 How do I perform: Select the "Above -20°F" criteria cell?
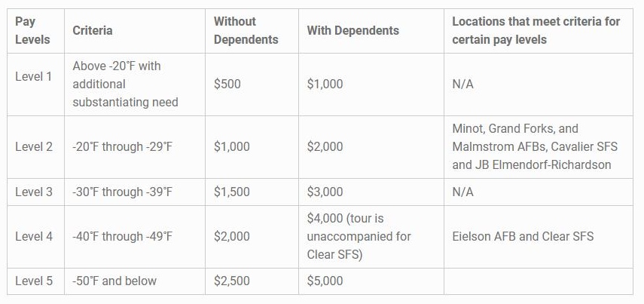click(125, 84)
